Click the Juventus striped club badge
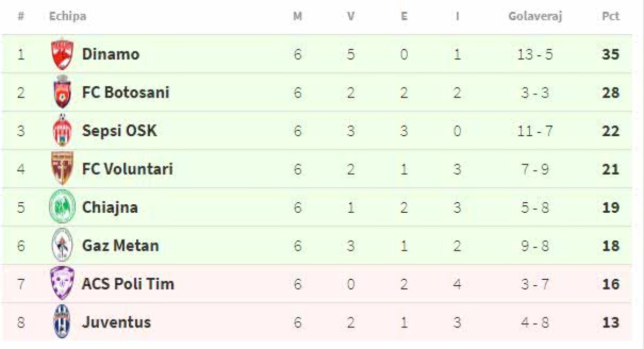 tap(62, 322)
